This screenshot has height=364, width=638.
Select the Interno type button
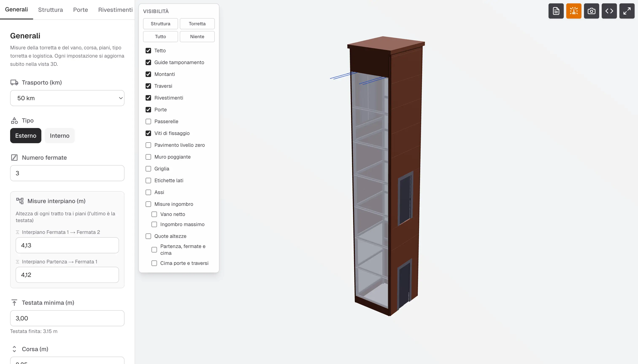(x=59, y=136)
